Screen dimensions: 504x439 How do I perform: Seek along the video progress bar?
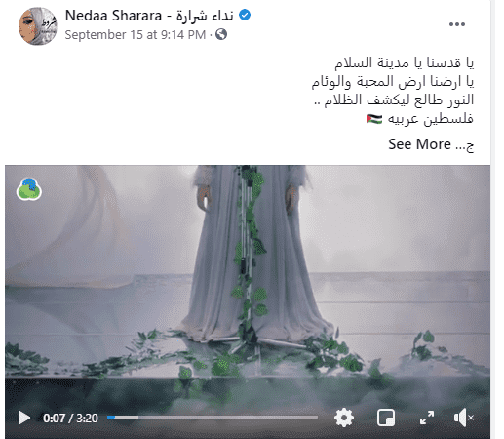(213, 418)
